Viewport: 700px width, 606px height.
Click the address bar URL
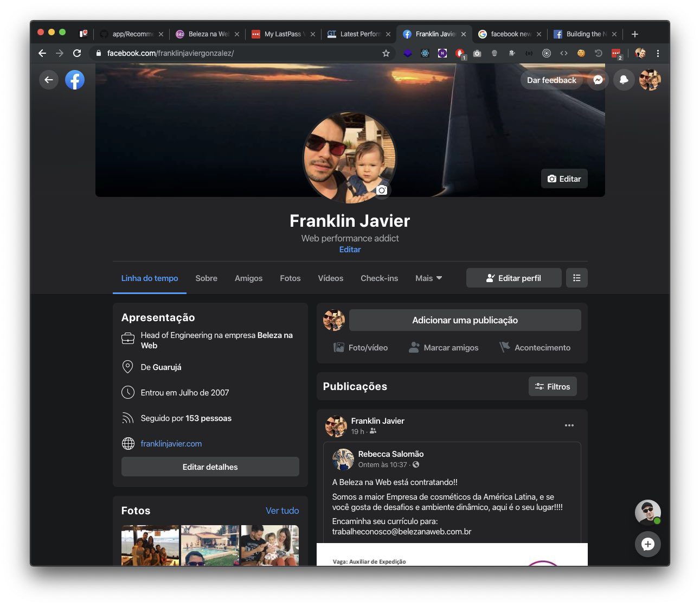(170, 53)
